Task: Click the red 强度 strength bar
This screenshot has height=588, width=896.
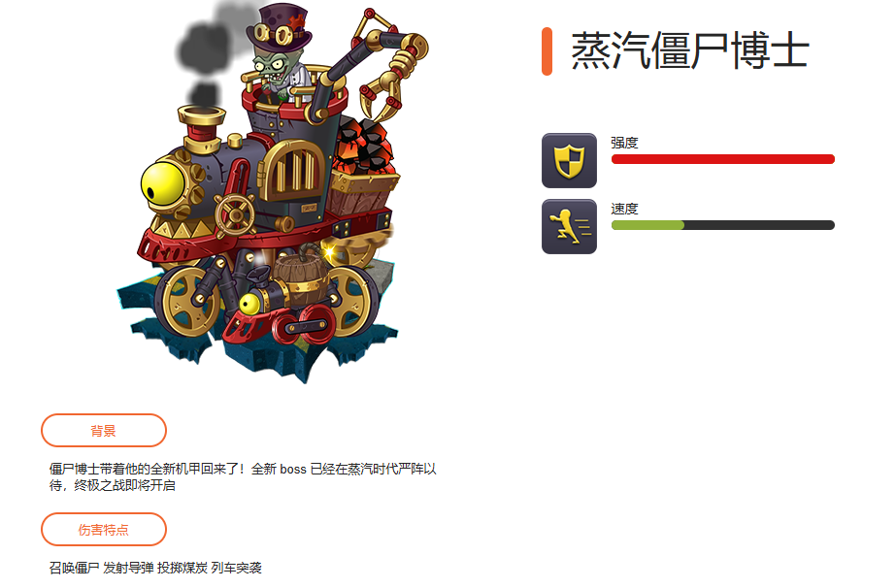Action: (723, 159)
